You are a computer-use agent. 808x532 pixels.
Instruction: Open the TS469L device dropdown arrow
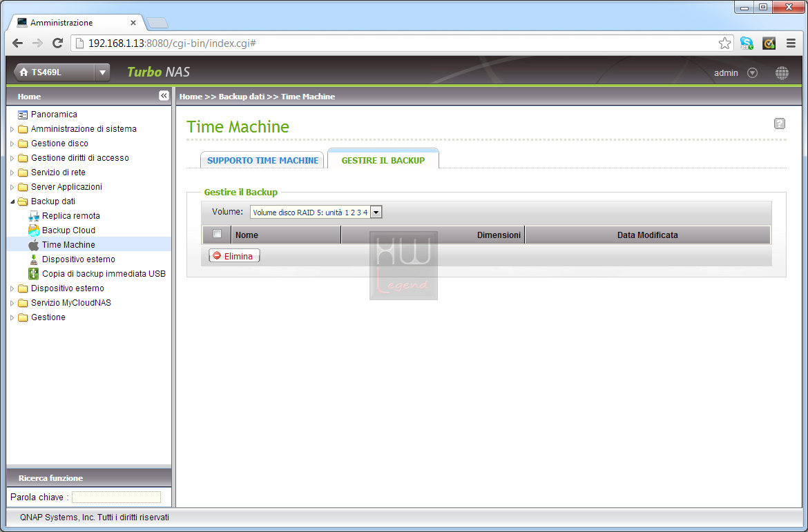102,72
